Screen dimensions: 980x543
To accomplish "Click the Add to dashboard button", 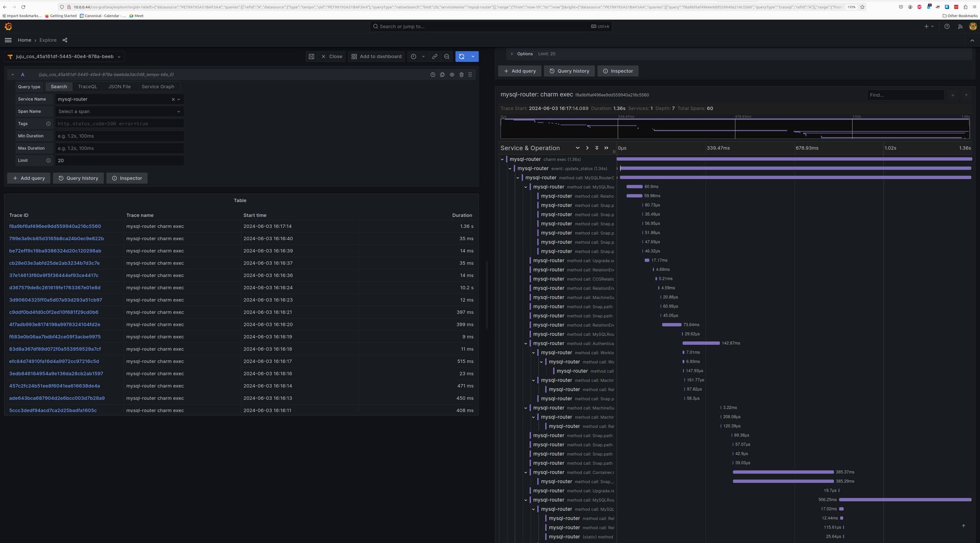I will [376, 57].
